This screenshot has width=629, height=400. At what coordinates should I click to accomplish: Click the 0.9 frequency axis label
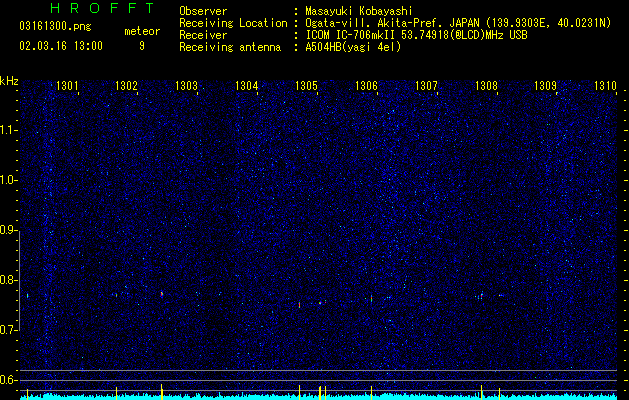[8, 230]
